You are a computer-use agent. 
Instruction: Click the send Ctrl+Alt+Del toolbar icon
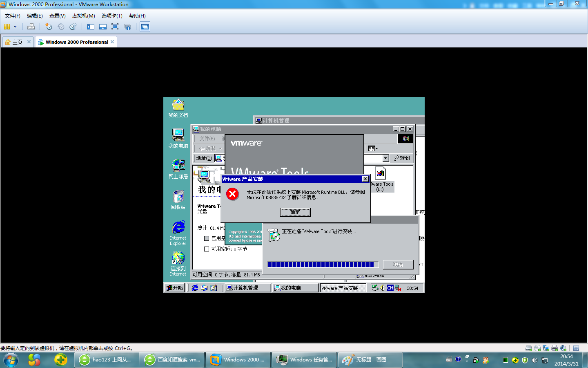[x=31, y=27]
